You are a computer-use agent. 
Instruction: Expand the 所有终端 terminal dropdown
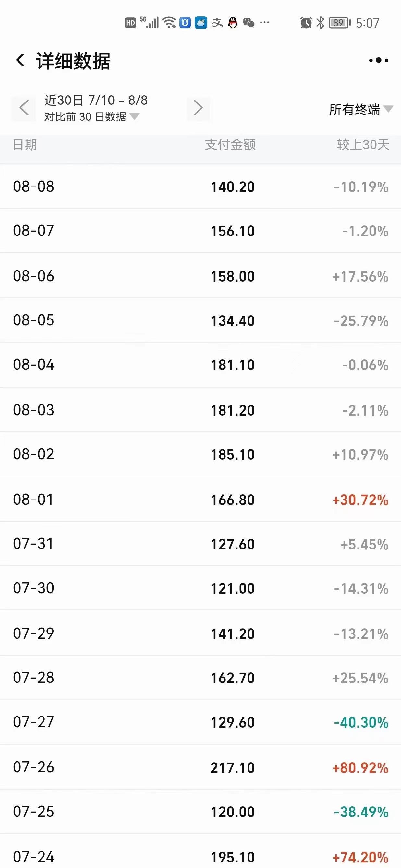click(x=360, y=110)
